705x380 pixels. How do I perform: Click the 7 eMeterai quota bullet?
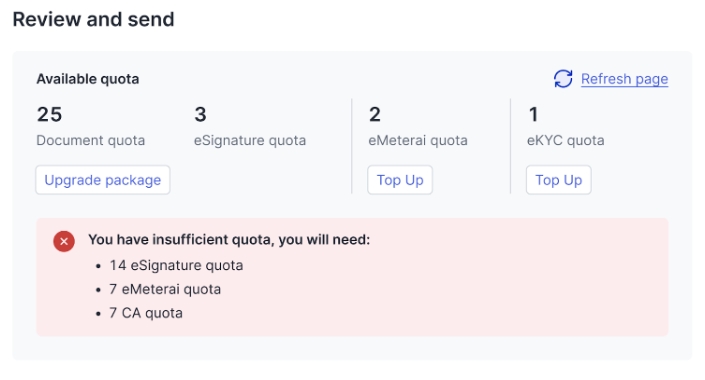point(165,289)
